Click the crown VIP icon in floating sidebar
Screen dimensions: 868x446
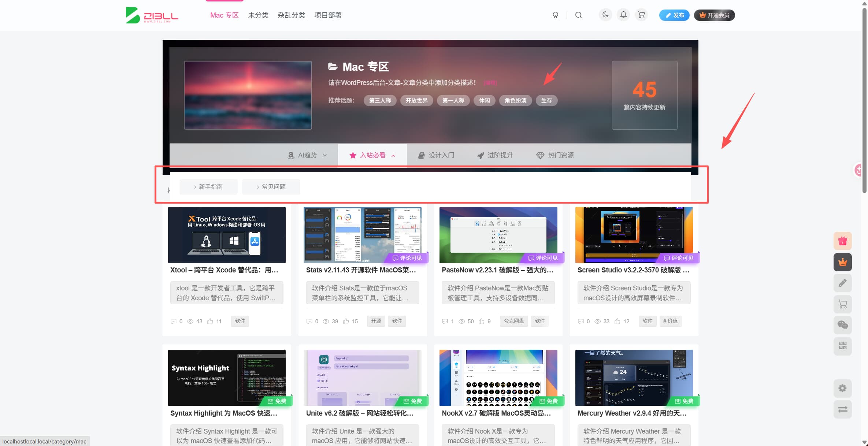click(x=843, y=262)
